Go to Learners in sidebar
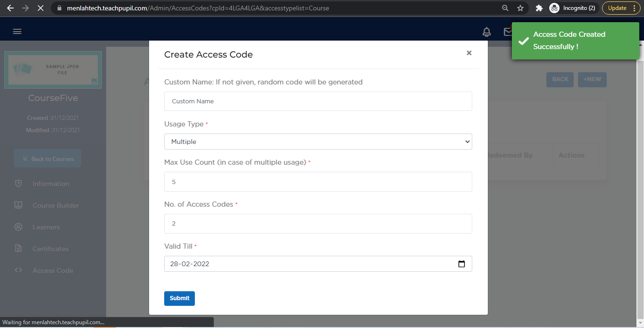Screen dimensions: 644x328 (x=46, y=227)
